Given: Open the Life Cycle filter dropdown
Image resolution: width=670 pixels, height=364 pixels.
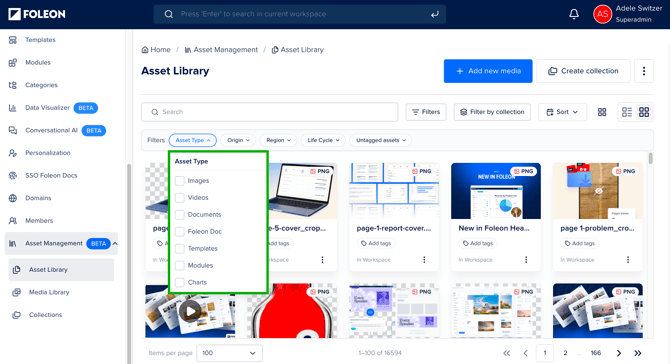Looking at the screenshot, I should 323,140.
